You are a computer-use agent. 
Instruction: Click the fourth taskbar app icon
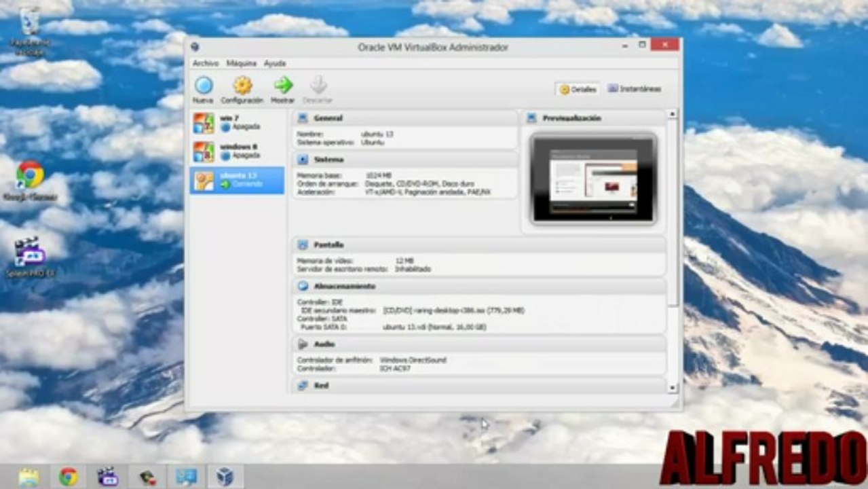[x=147, y=477]
